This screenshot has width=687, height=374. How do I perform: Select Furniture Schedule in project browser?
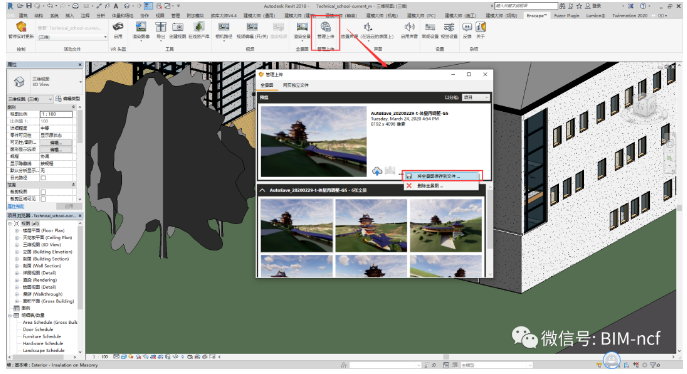coord(42,336)
